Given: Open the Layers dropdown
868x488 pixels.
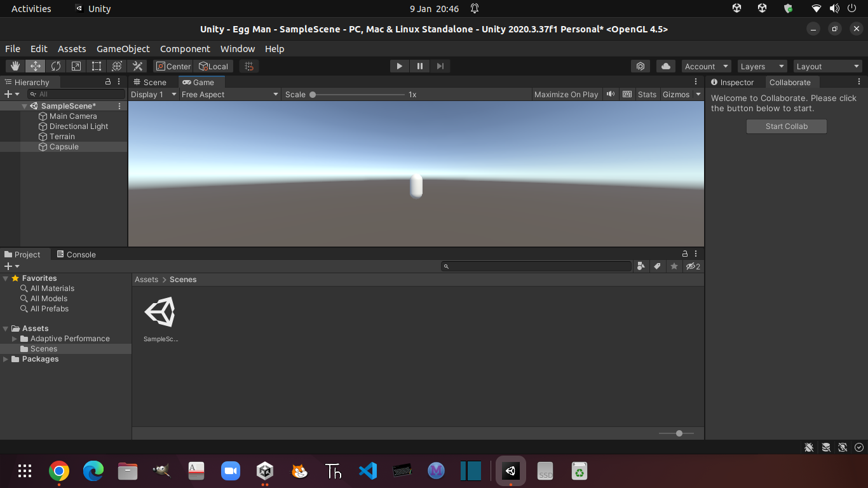Looking at the screenshot, I should pyautogui.click(x=762, y=65).
